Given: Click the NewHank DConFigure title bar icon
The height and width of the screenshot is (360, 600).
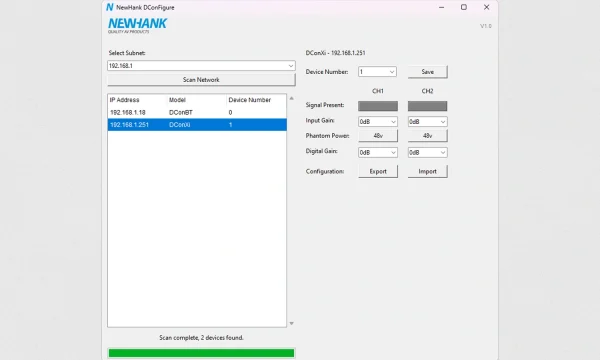Looking at the screenshot, I should (110, 7).
